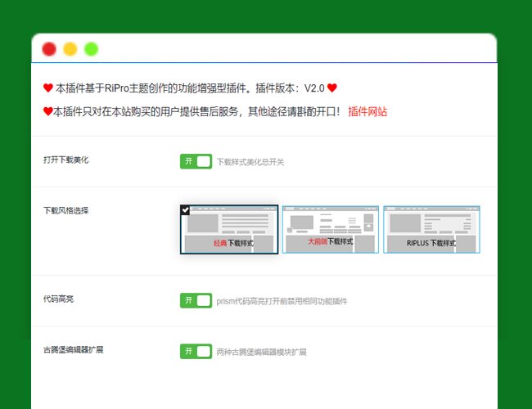
Task: Click the checkmark on 经典 style
Action: [x=185, y=210]
